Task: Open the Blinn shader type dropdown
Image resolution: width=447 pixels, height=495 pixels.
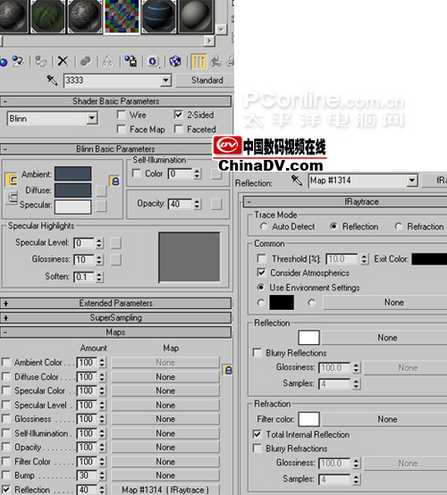Action: (91, 118)
